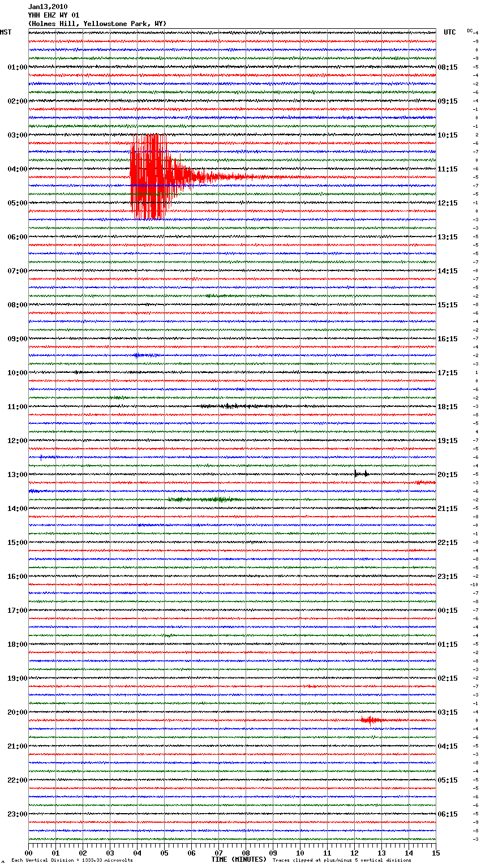Image resolution: width=481 pixels, height=868 pixels.
Task: Select the 11:00 MST time label
Action: tap(18, 407)
